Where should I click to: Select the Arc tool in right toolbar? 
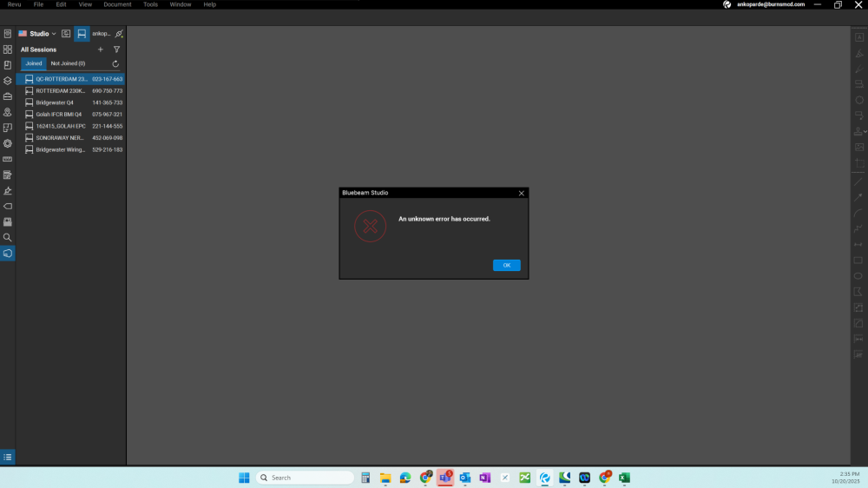(858, 213)
